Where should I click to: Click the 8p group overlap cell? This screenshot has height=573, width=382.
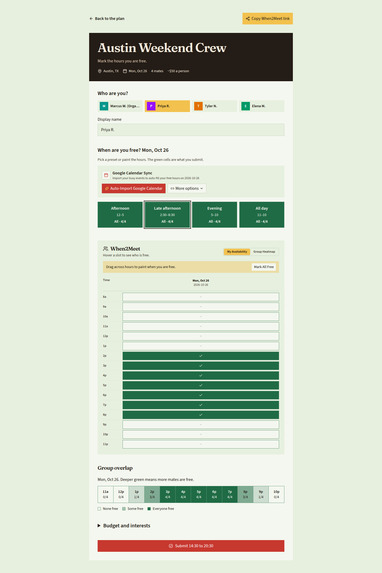click(245, 494)
